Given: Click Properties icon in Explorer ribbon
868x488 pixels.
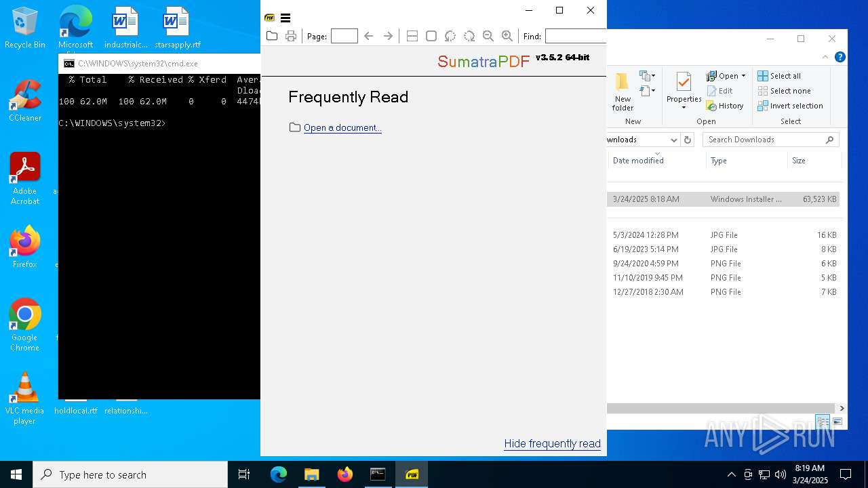Looking at the screenshot, I should 684,82.
